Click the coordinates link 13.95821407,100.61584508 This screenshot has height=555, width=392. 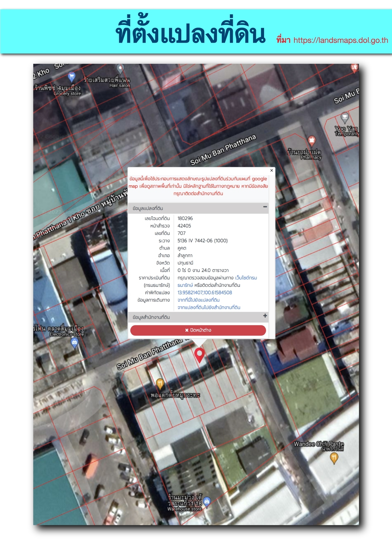pos(205,293)
